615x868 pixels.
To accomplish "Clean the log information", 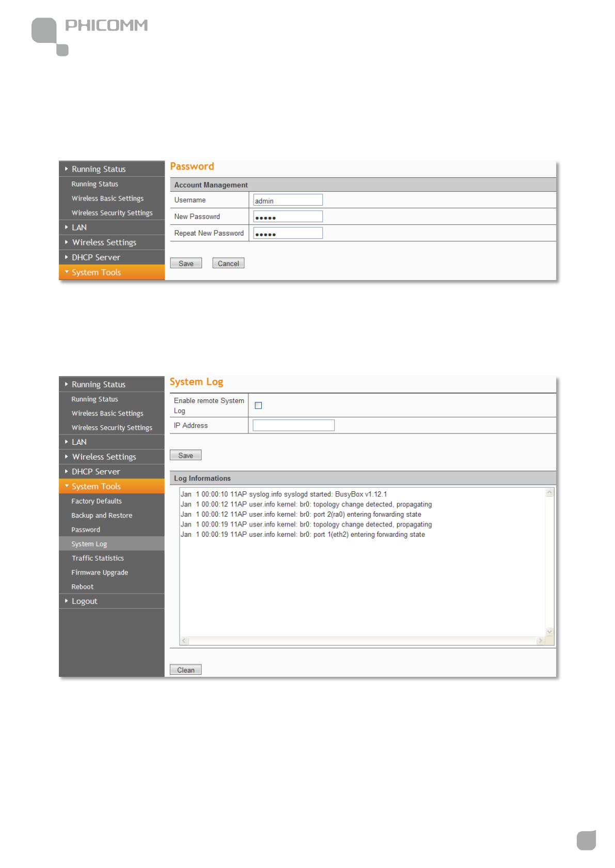I will [x=185, y=670].
